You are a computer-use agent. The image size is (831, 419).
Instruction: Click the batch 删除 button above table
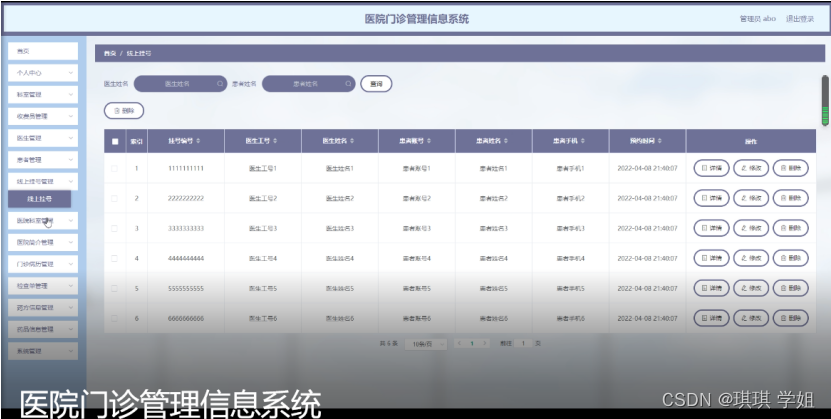(x=124, y=111)
